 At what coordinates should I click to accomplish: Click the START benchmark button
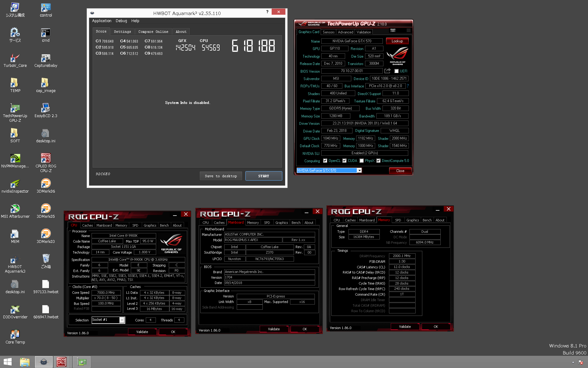coord(263,176)
